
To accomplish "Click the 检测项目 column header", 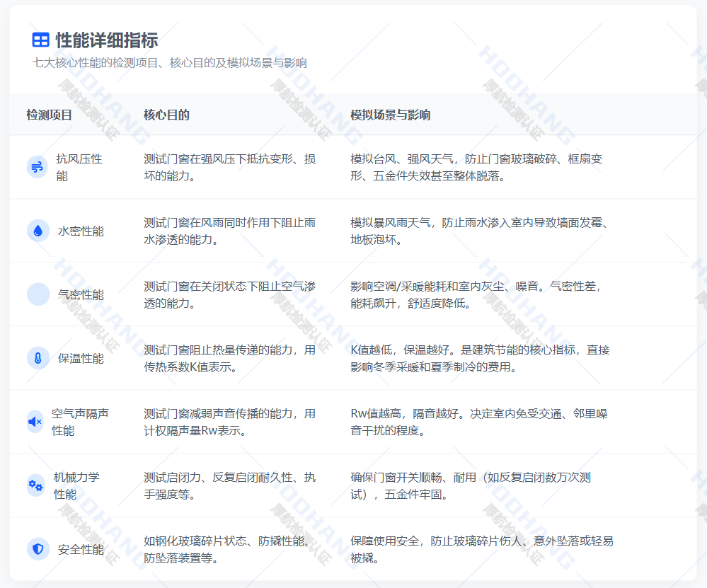I will click(50, 115).
